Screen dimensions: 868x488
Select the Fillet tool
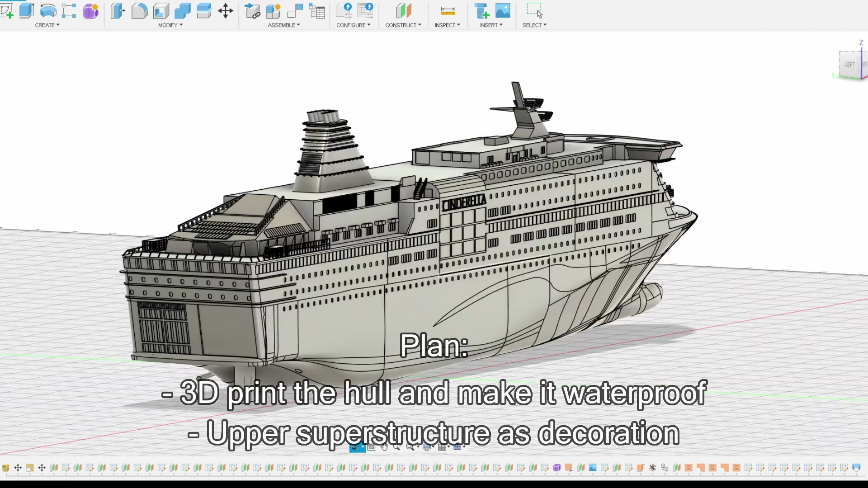coord(139,11)
